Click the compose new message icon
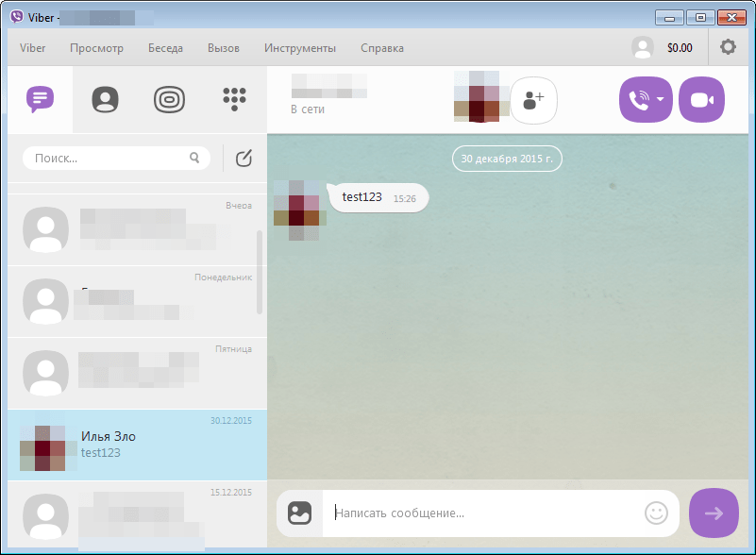Image resolution: width=756 pixels, height=555 pixels. click(244, 159)
